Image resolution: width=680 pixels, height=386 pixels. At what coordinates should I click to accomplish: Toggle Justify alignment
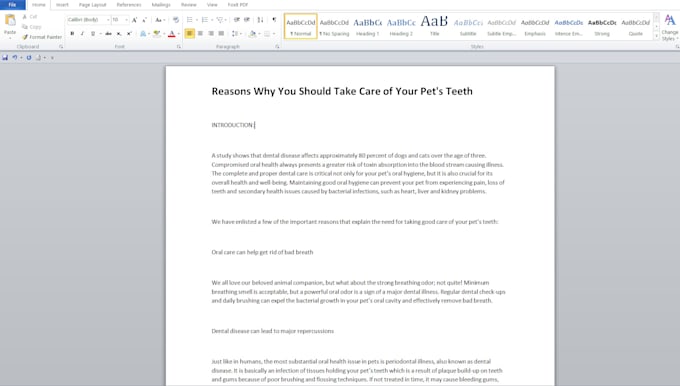(x=221, y=33)
